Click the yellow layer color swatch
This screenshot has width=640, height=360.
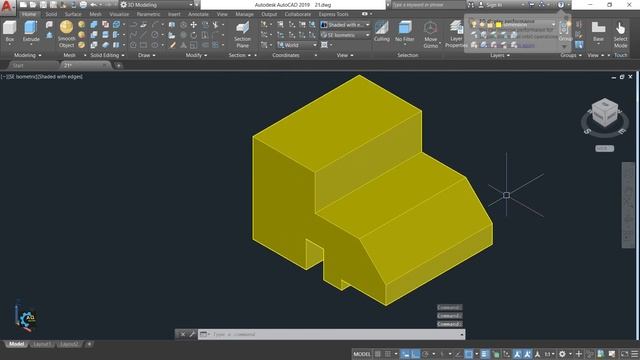498,25
